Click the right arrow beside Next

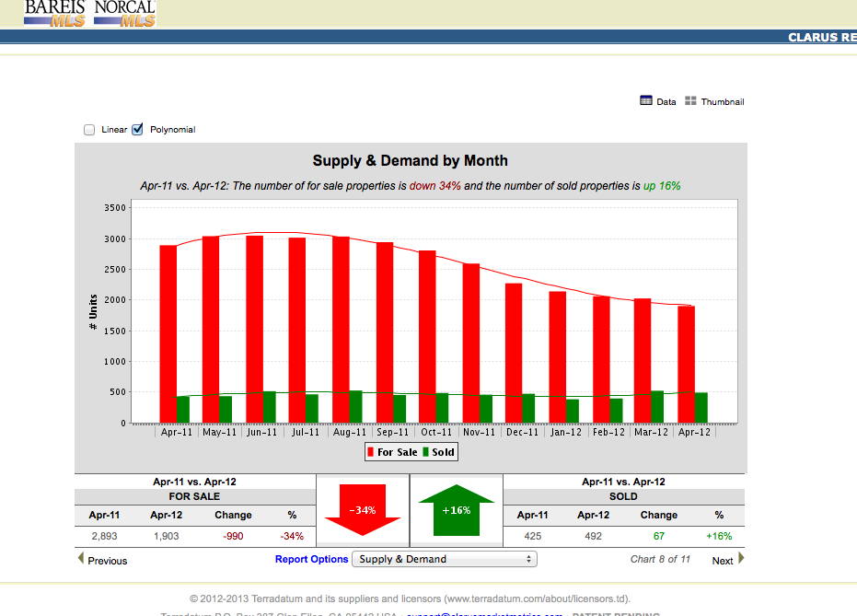pyautogui.click(x=741, y=558)
